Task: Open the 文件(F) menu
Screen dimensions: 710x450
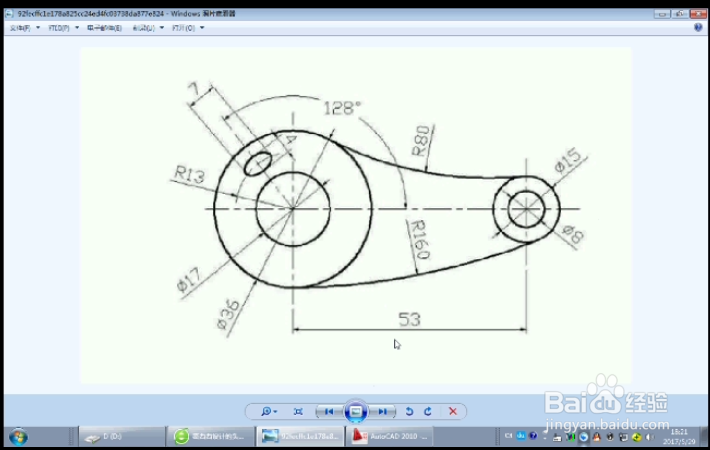Action: [20, 28]
